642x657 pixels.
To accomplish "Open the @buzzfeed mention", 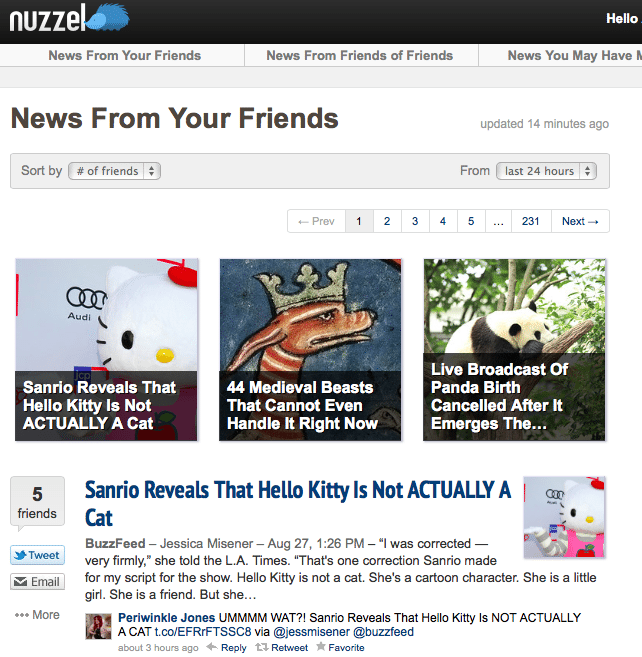I will click(383, 632).
